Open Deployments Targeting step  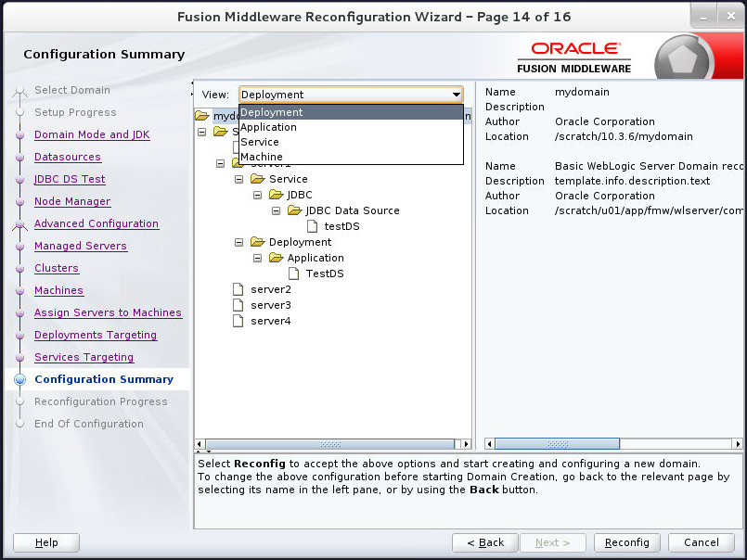tap(96, 336)
